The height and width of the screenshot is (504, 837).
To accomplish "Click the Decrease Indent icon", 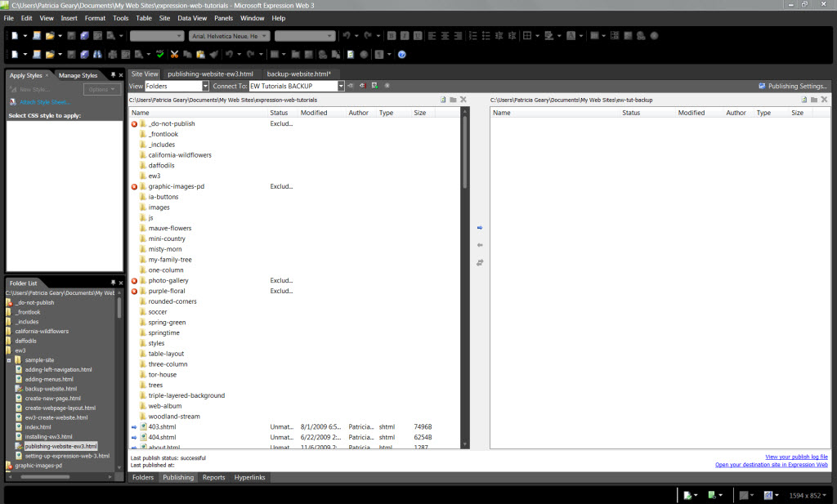I will click(499, 36).
